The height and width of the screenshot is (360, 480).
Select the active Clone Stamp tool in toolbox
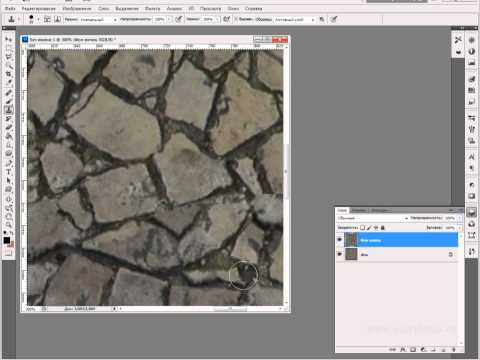tap(8, 110)
